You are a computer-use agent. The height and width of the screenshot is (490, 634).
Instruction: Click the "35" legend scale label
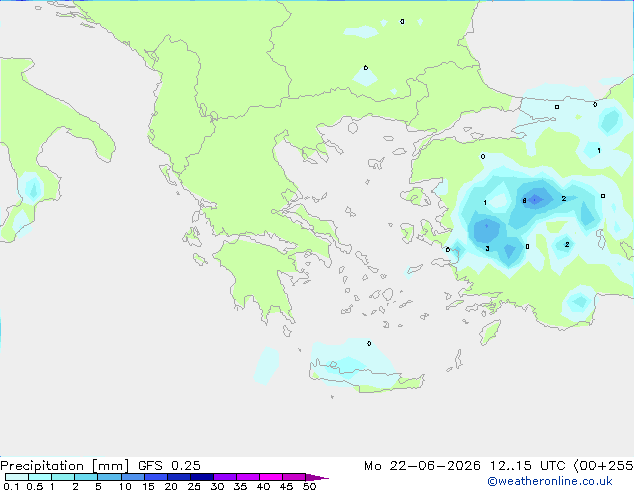[x=240, y=486]
